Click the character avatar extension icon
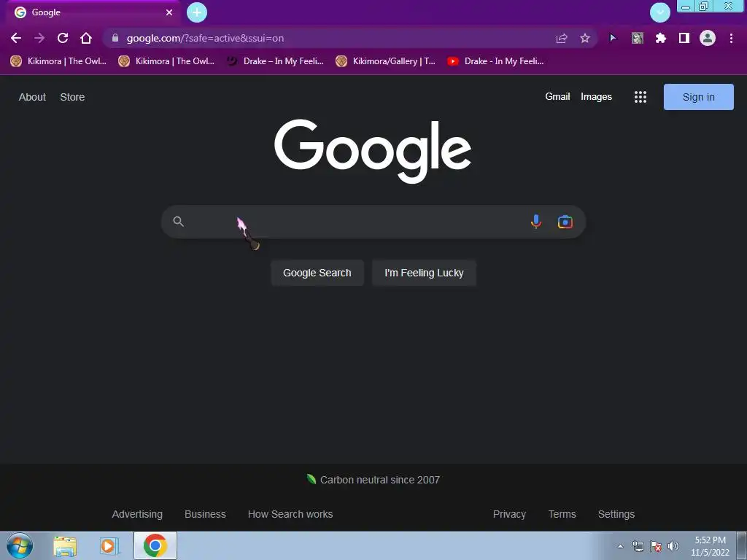The image size is (747, 560). pyautogui.click(x=637, y=38)
